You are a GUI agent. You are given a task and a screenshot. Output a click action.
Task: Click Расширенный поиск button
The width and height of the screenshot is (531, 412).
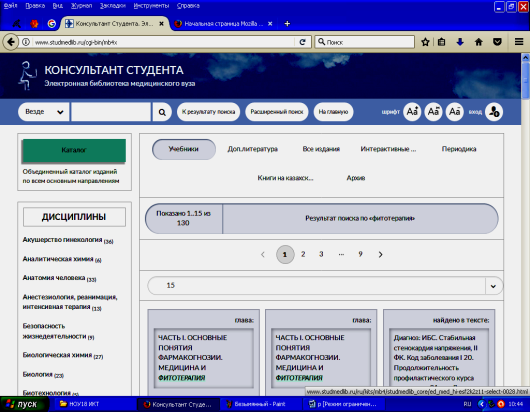(277, 112)
